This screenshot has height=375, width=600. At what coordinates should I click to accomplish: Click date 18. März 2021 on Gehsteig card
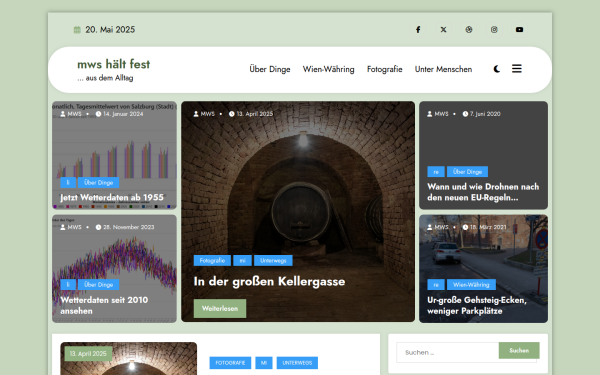point(484,227)
